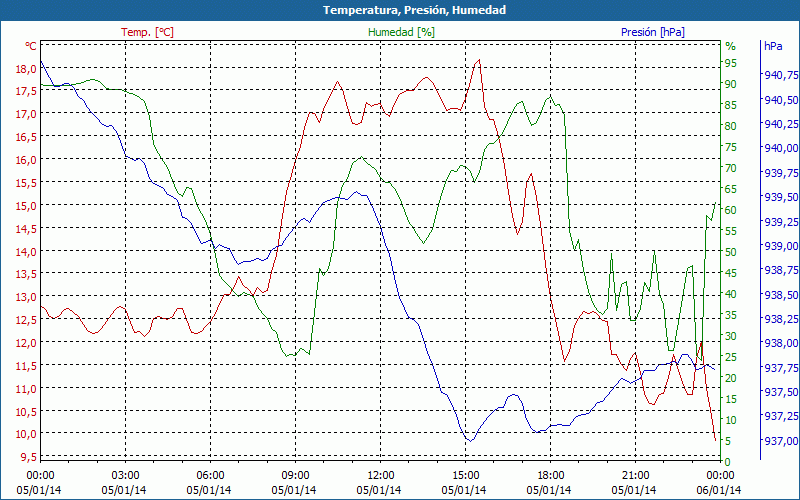Click the '03:00' time axis label
The height and width of the screenshot is (500, 800).
(126, 476)
